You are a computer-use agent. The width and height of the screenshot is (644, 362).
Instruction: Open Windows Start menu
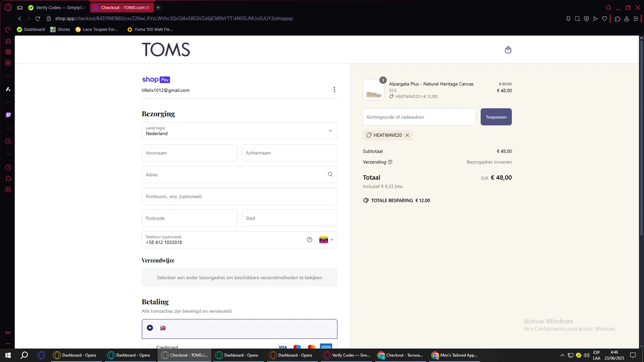[x=8, y=355]
